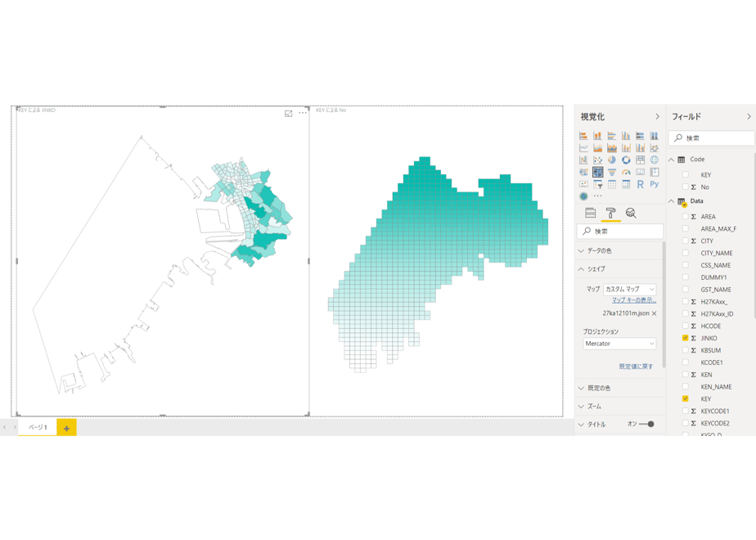Check the CITY_NAME field checkbox

tap(685, 253)
